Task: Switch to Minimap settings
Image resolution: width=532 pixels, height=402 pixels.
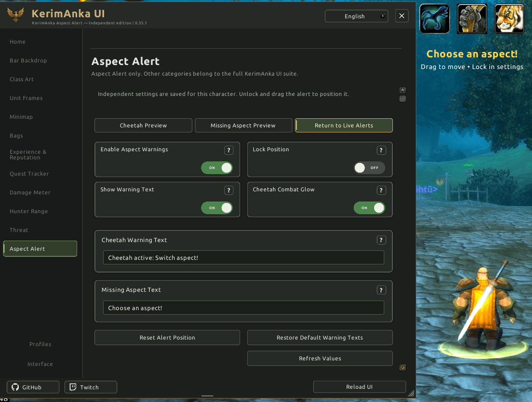Action: 21,117
